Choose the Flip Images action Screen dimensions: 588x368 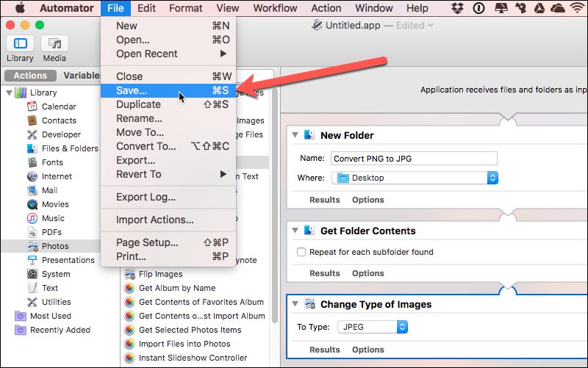(160, 274)
